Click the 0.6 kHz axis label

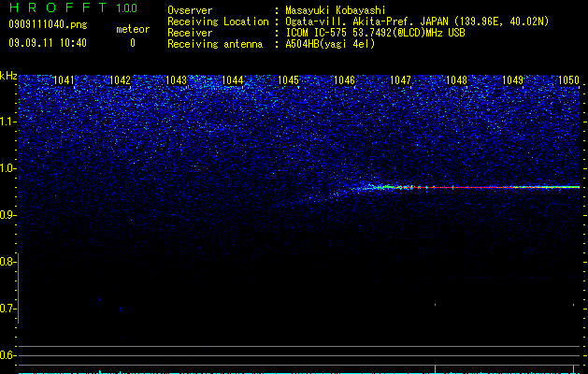[x=7, y=355]
